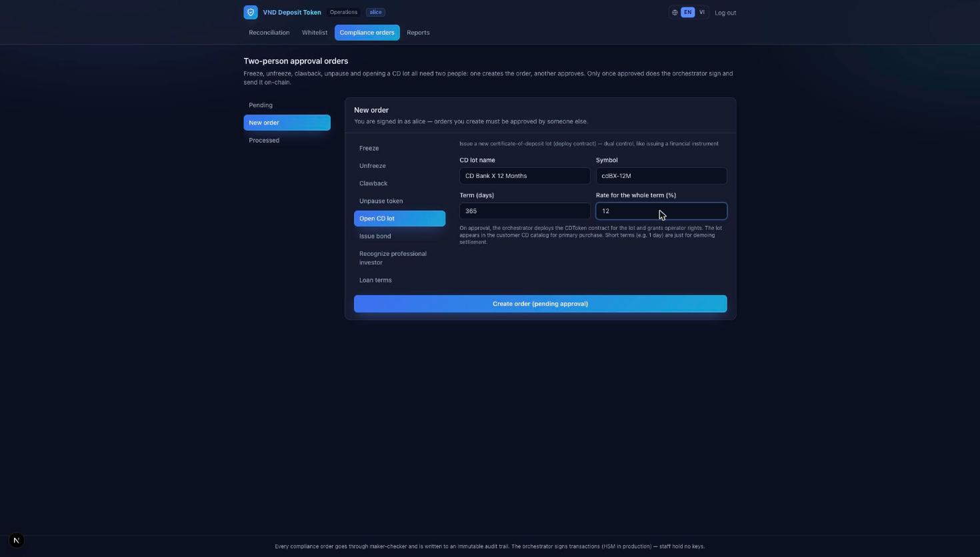
Task: Click the CD lot name field
Action: [525, 176]
